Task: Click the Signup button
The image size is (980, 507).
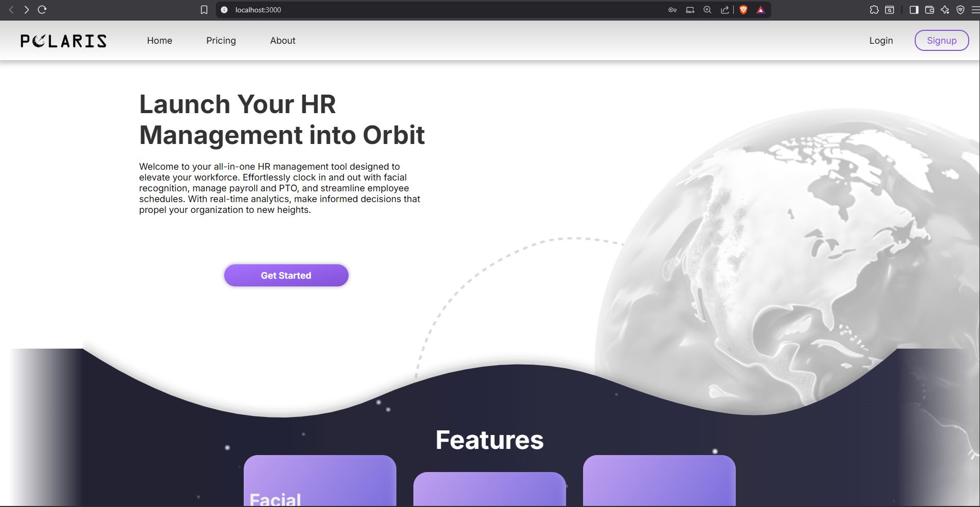Action: tap(942, 41)
